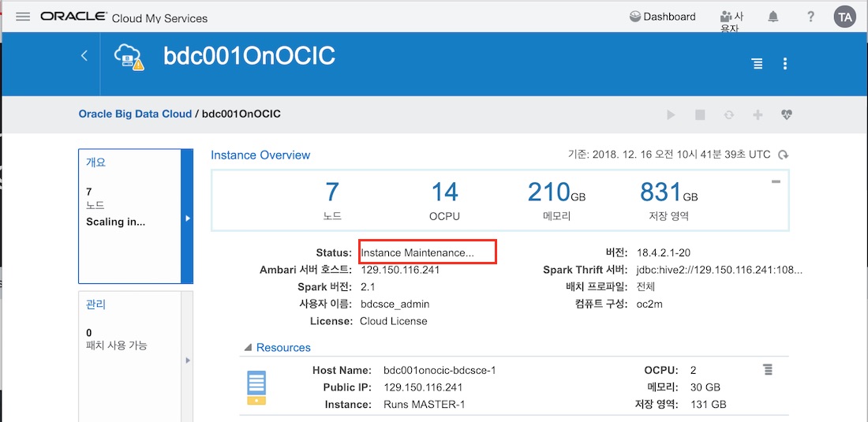Collapse the Resources section
The width and height of the screenshot is (868, 422).
click(x=249, y=348)
